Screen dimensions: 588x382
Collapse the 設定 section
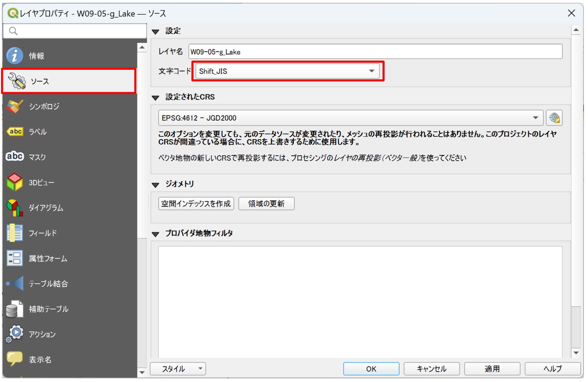(x=155, y=32)
